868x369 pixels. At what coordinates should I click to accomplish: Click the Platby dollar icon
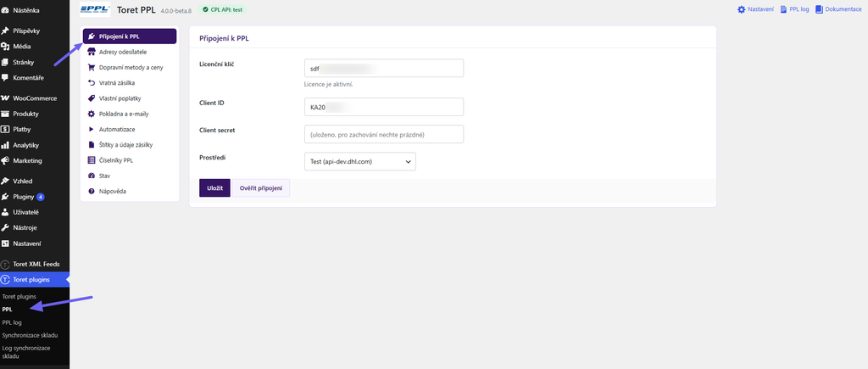pyautogui.click(x=5, y=129)
